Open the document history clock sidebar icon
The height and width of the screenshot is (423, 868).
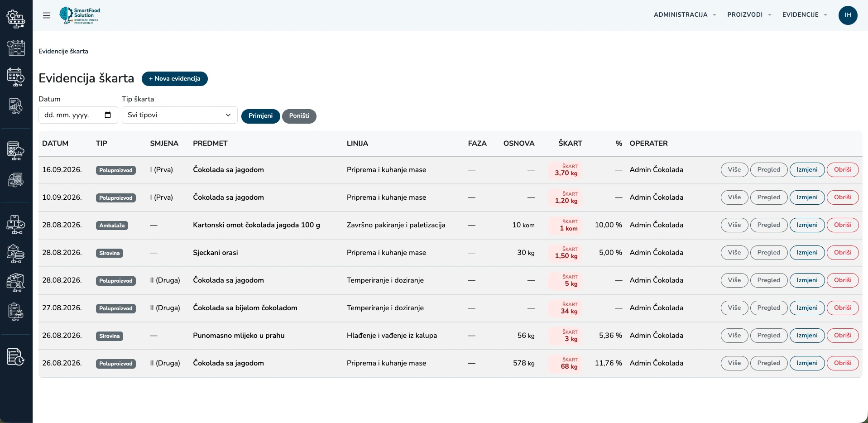pyautogui.click(x=16, y=357)
